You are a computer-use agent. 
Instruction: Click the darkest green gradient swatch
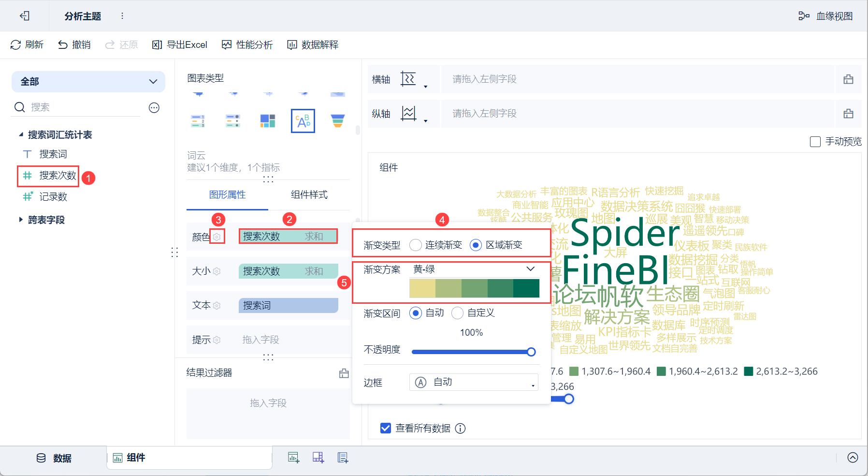coord(526,288)
